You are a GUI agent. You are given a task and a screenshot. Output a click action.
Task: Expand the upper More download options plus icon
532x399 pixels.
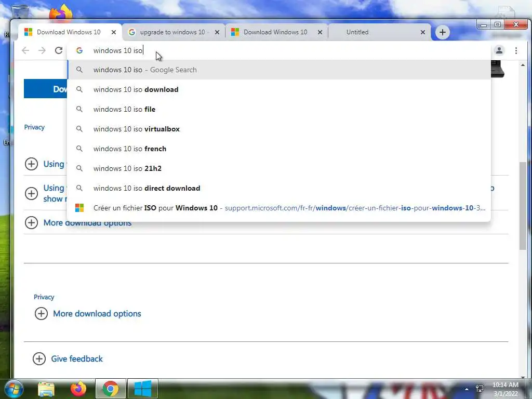coord(31,222)
